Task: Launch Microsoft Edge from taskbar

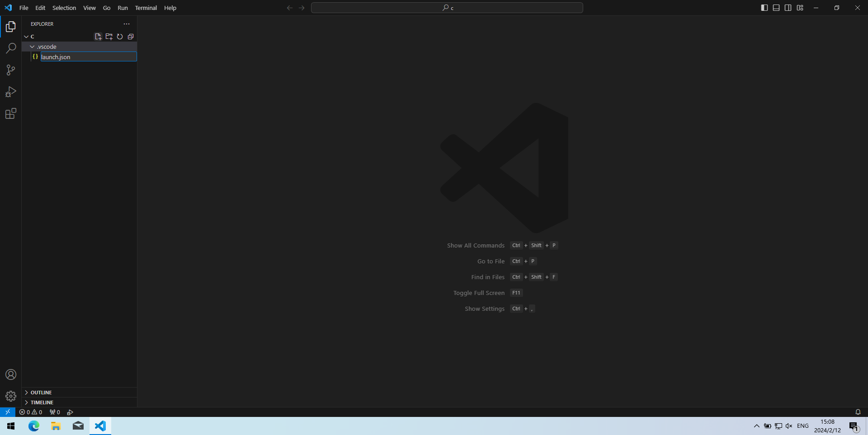Action: [x=34, y=426]
